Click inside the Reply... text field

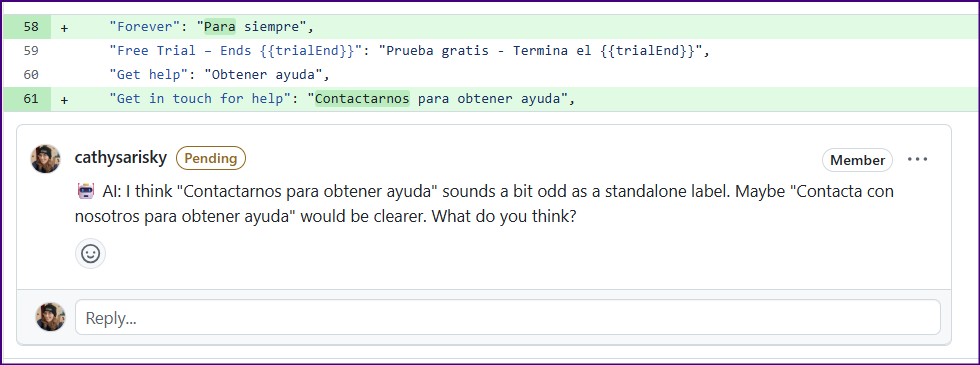click(508, 317)
